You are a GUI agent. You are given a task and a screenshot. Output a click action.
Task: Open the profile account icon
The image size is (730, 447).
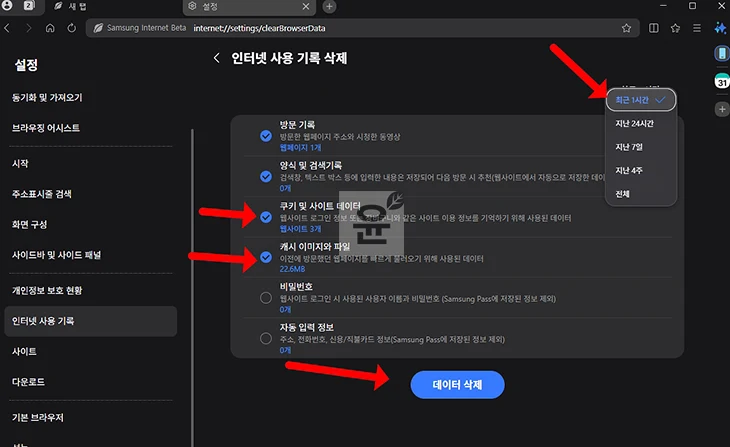coord(7,5)
